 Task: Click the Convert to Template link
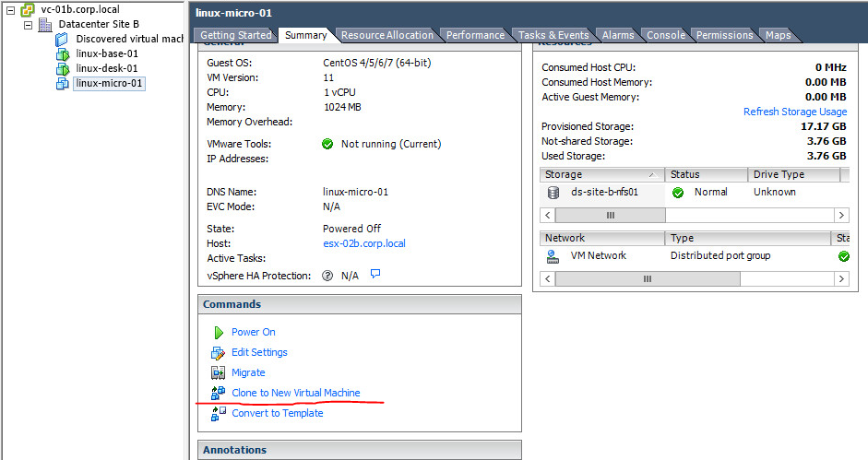[x=278, y=413]
